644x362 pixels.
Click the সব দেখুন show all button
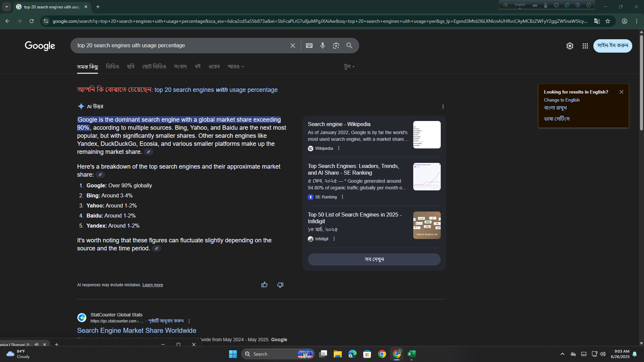tap(374, 259)
